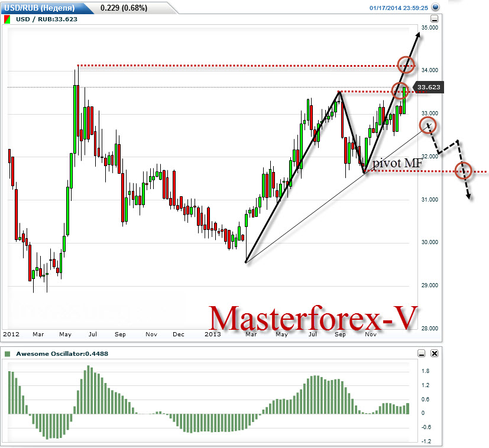This screenshot has height=448, width=489.
Task: Click the '-1.2' oscillator scale label
Action: click(x=426, y=441)
